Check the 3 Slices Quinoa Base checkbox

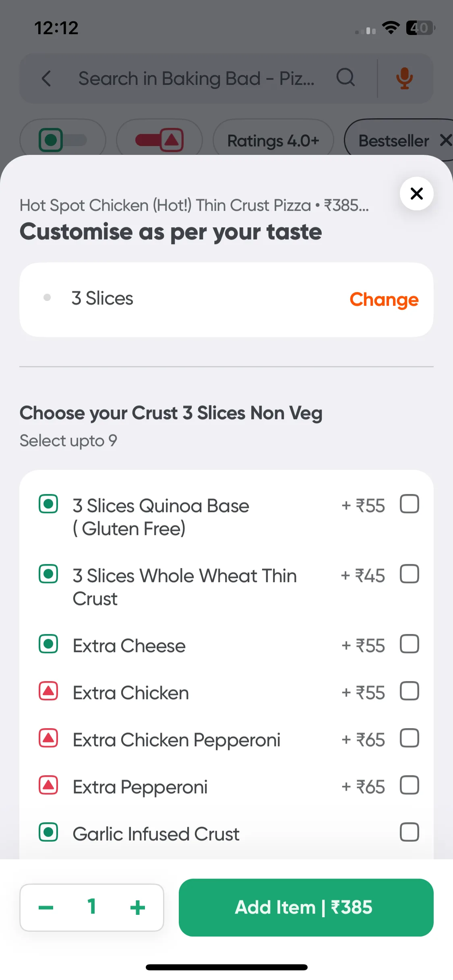(x=410, y=504)
